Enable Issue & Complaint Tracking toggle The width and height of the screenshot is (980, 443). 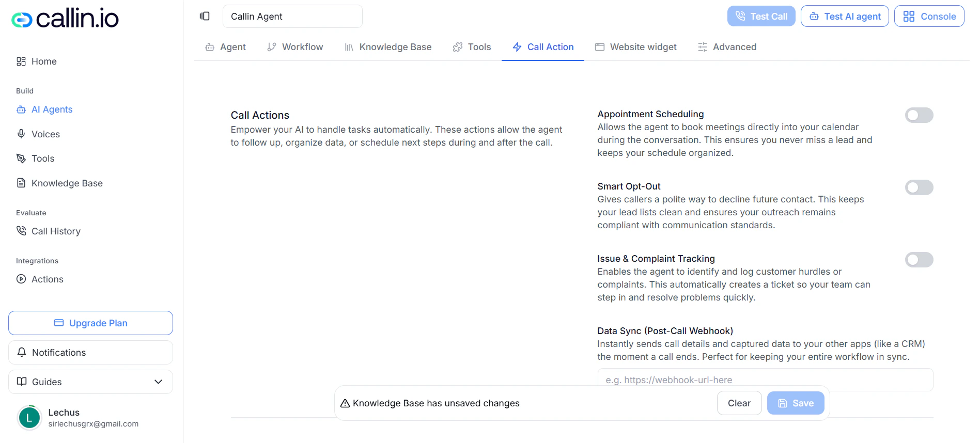pyautogui.click(x=919, y=260)
